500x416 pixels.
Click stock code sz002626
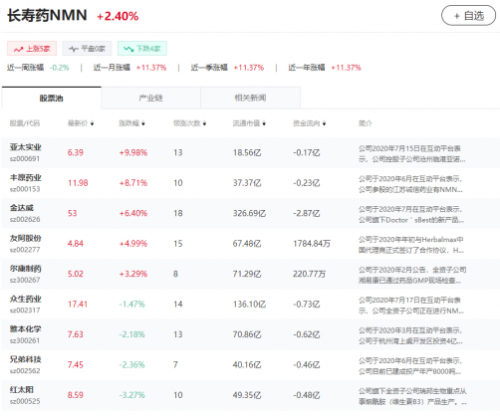tap(25, 219)
